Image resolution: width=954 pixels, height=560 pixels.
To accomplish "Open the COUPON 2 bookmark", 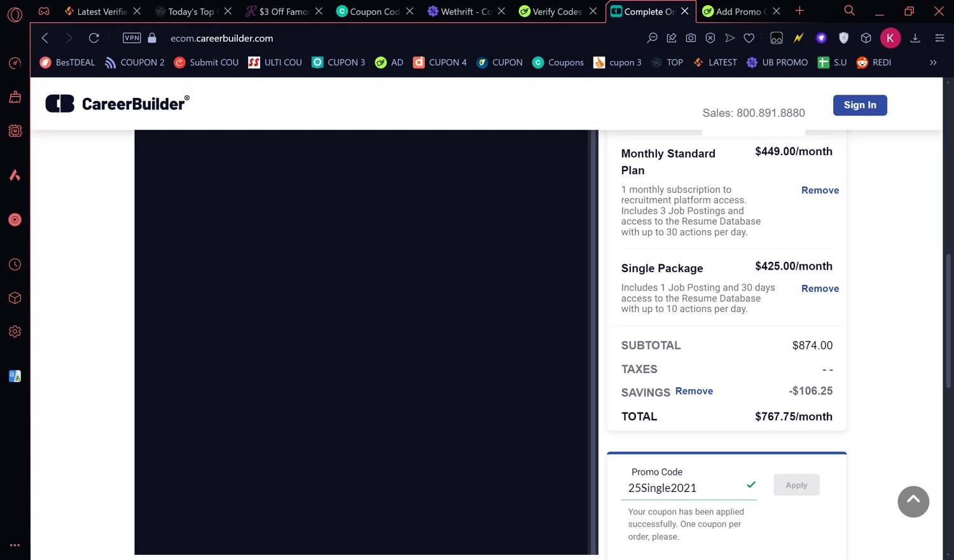I will [135, 62].
